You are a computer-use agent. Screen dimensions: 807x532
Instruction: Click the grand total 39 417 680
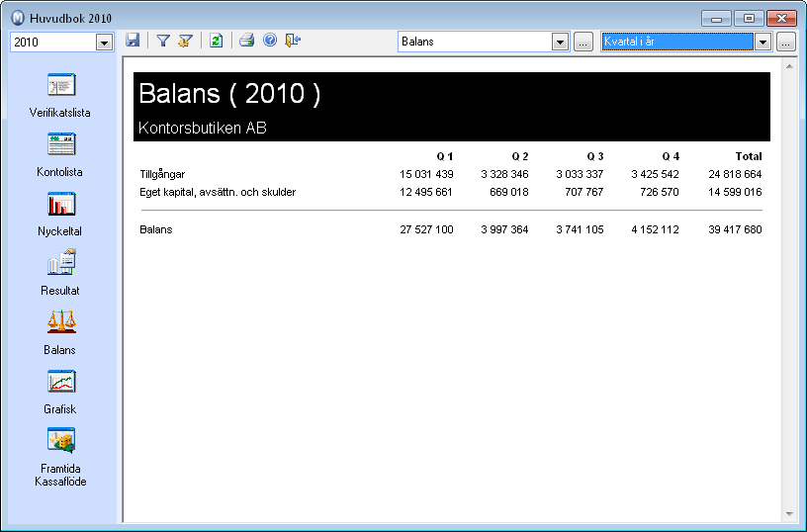pos(735,229)
